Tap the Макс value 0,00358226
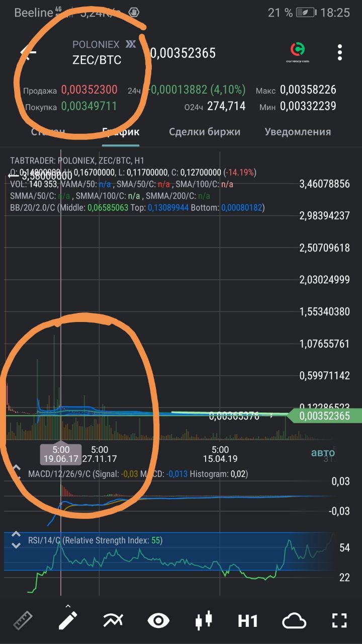Image resolution: width=362 pixels, height=644 pixels. click(x=308, y=90)
